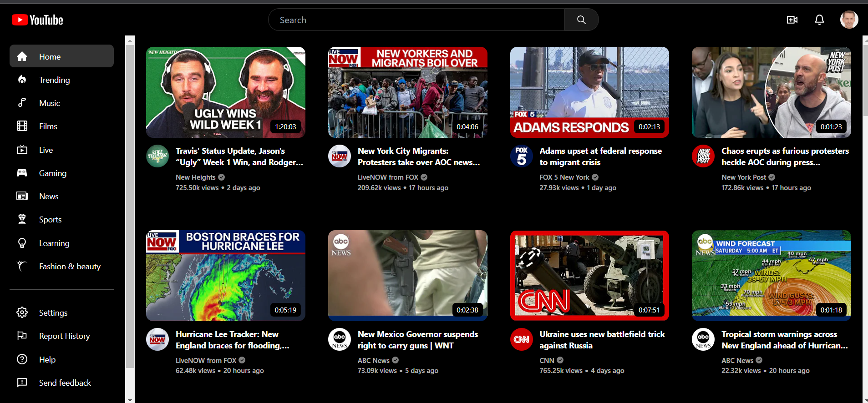This screenshot has width=868, height=403.
Task: Click the sidebar scrollbar down arrow
Action: coord(130,400)
